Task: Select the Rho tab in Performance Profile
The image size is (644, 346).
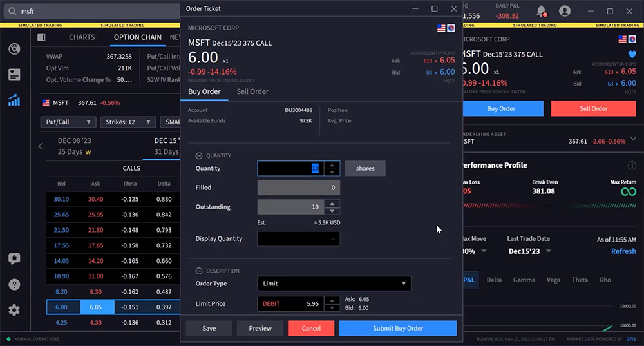Action: coord(605,280)
